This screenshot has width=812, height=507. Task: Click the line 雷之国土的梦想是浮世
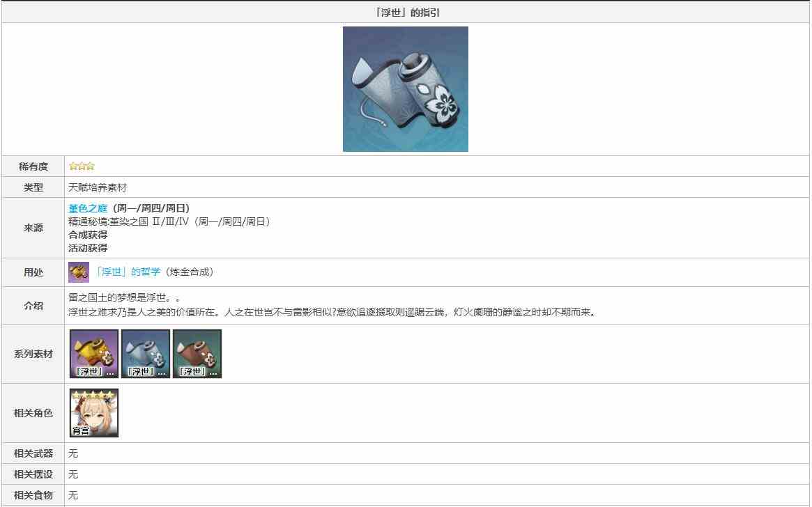[x=124, y=299]
